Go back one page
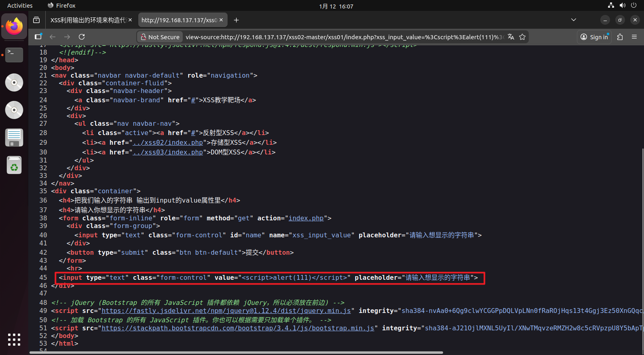Screen dimensions: 644x355 click(53, 37)
